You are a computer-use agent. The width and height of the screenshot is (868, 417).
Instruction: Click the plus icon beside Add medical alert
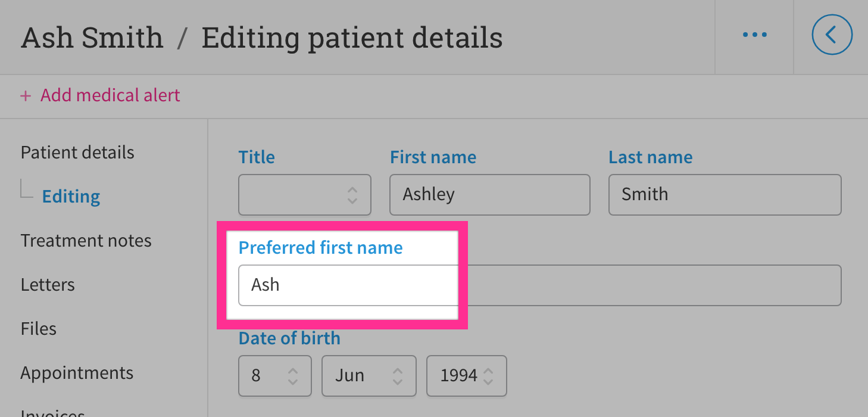(x=25, y=95)
